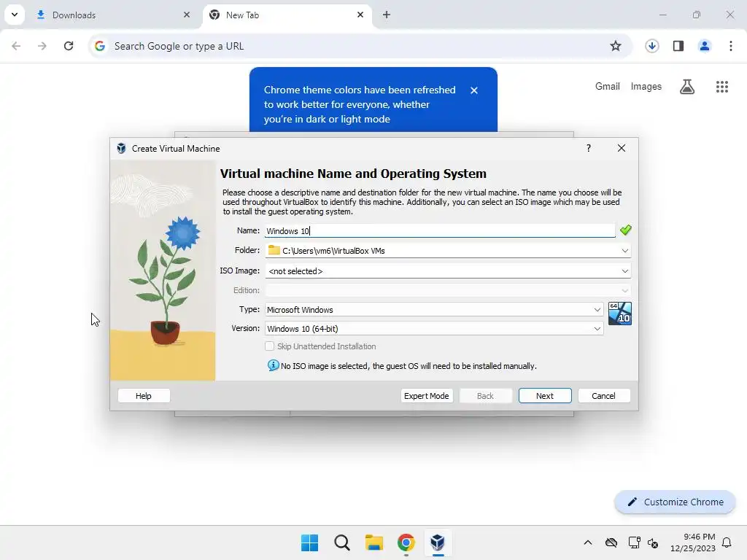This screenshot has height=560, width=747.
Task: Open taskbar Search
Action: [x=341, y=542]
